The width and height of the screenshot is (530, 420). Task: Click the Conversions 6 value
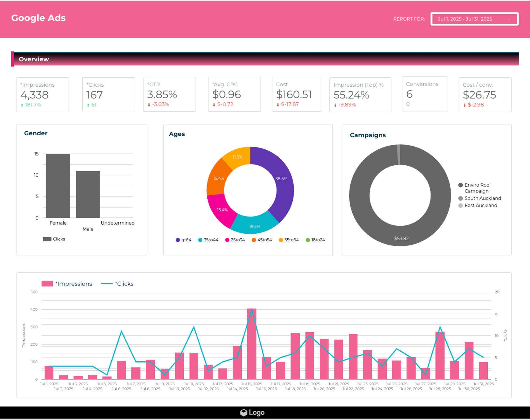(409, 94)
